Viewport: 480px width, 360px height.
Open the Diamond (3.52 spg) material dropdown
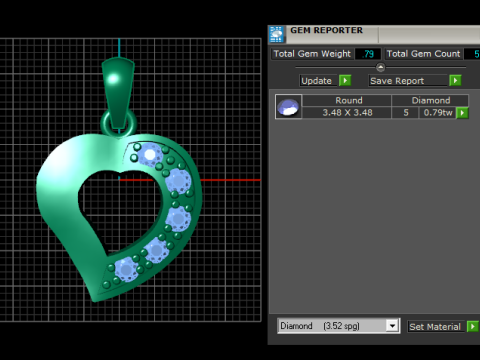click(393, 326)
